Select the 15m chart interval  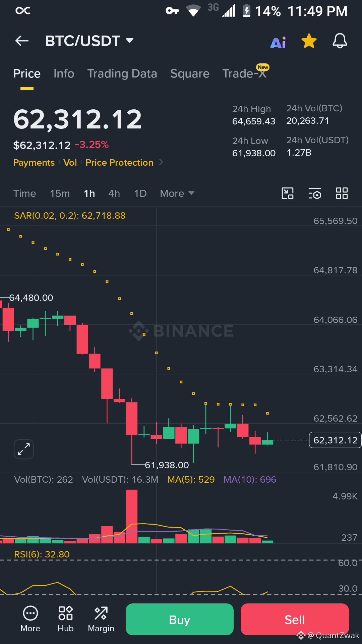click(x=60, y=194)
